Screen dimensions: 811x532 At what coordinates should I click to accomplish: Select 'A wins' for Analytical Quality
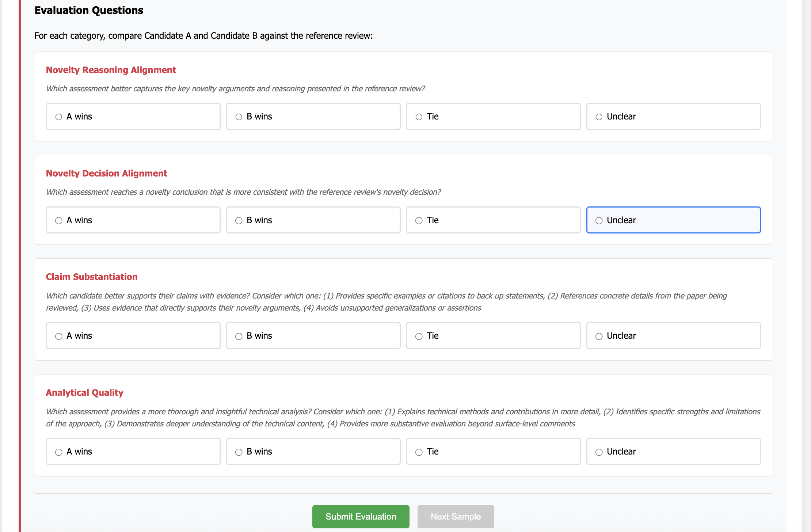(x=59, y=452)
